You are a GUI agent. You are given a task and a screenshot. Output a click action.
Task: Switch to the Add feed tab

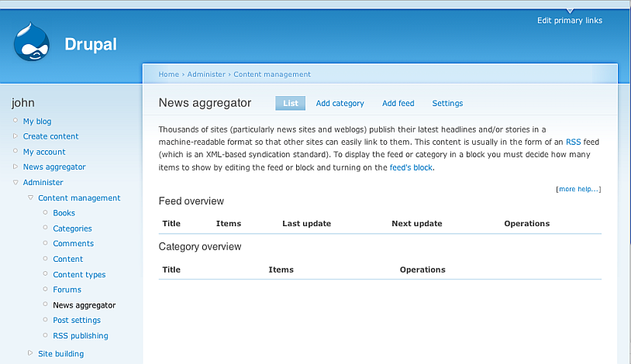398,103
